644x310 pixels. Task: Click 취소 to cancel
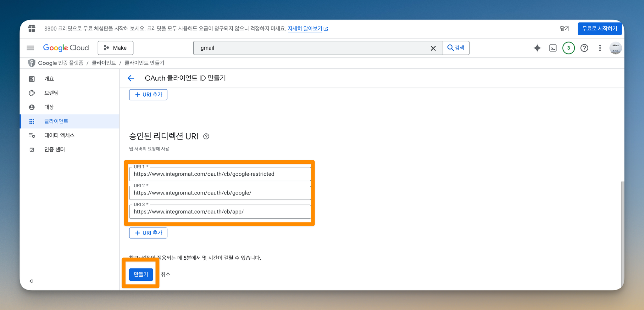coord(165,274)
